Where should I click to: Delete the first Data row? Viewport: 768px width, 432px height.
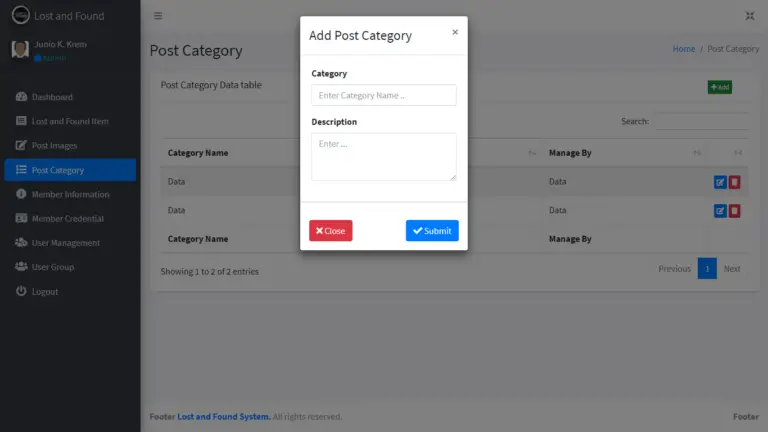[734, 182]
